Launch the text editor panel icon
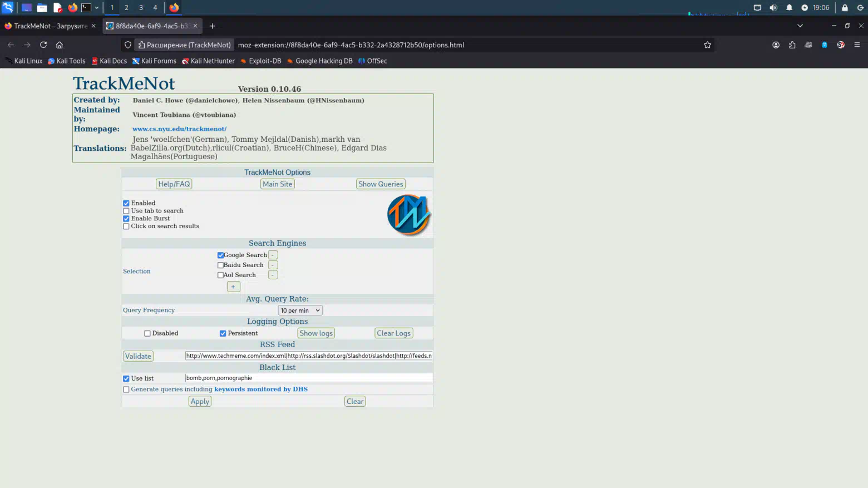The width and height of the screenshot is (868, 488). pyautogui.click(x=57, y=8)
